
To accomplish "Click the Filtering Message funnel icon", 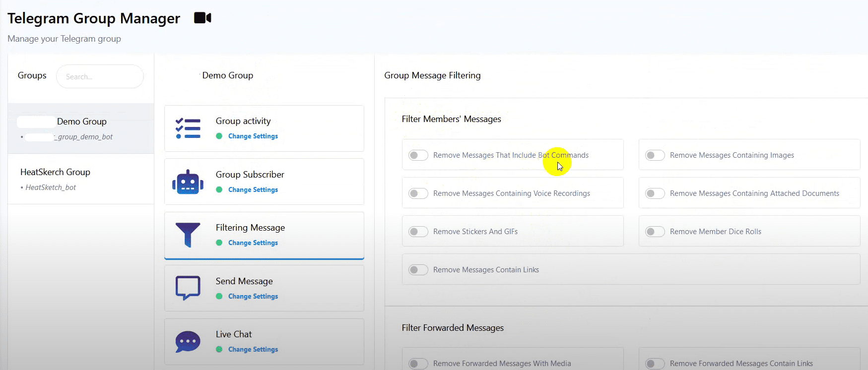I will click(188, 235).
